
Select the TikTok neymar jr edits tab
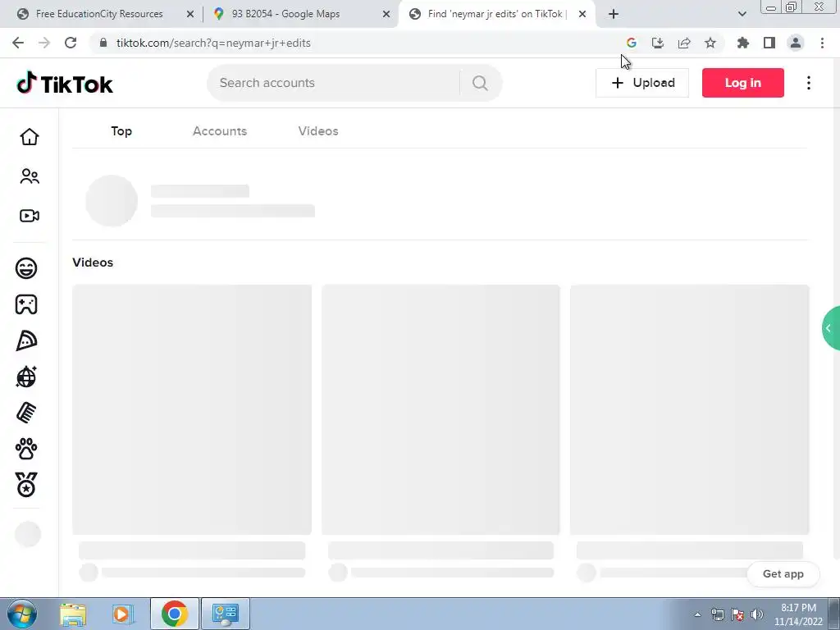tap(495, 14)
